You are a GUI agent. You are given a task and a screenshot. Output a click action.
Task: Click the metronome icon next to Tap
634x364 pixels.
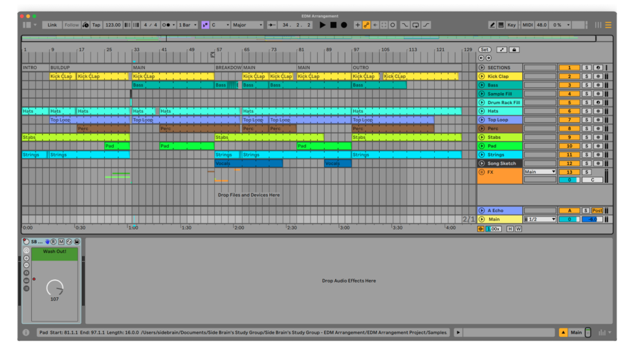(x=85, y=25)
